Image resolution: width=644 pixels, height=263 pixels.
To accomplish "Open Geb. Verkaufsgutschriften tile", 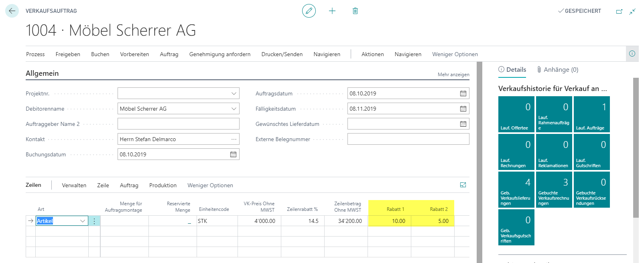I will 516,227.
